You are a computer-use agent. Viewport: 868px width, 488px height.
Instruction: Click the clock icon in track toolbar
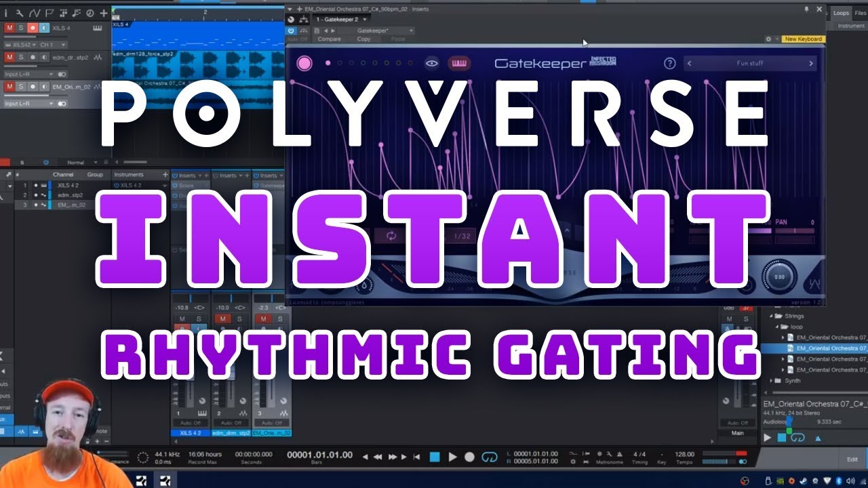91,13
